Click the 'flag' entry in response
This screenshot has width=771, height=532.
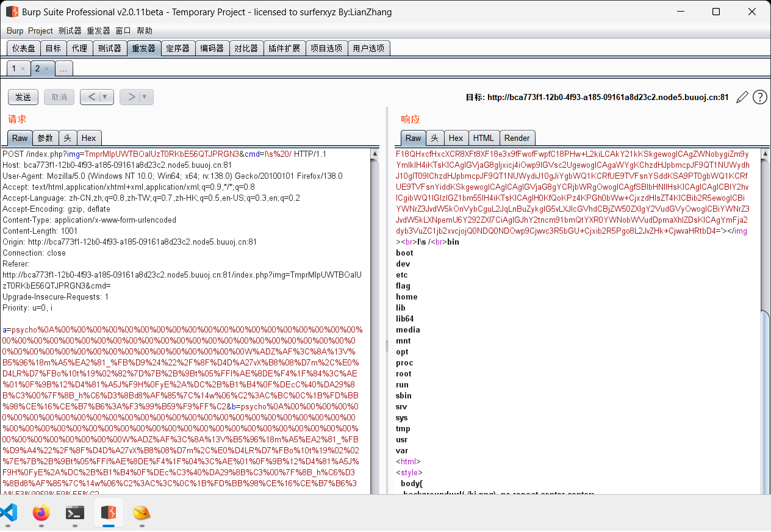click(x=403, y=286)
